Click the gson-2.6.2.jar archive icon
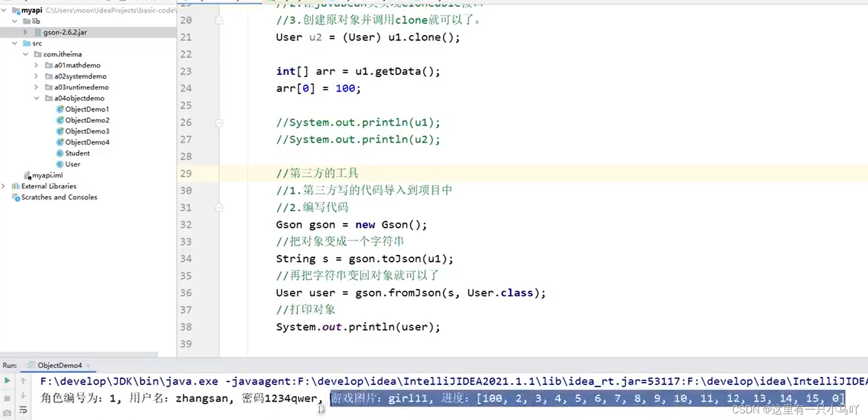Viewport: 868px width, 420px height. [38, 32]
